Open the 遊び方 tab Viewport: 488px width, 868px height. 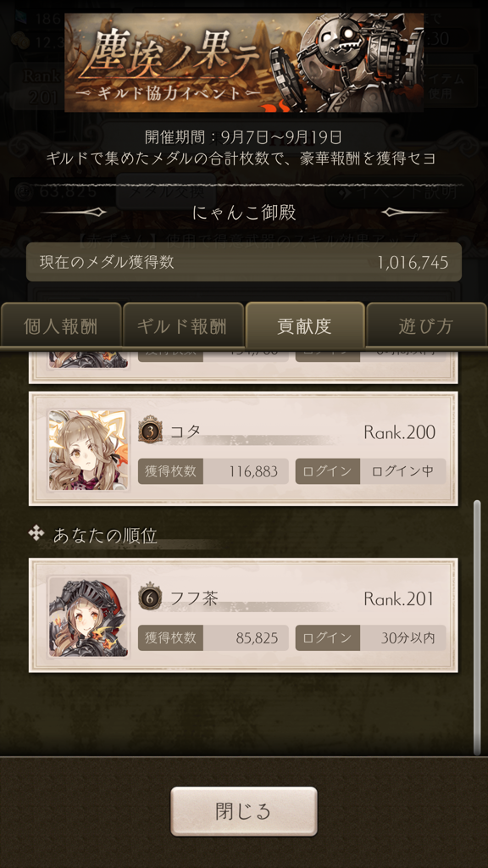coord(426,326)
